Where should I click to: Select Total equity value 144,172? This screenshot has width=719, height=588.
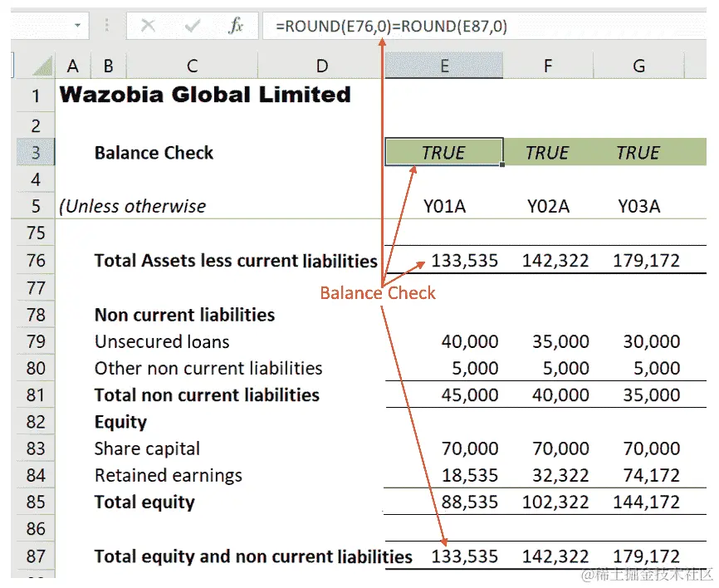click(646, 502)
